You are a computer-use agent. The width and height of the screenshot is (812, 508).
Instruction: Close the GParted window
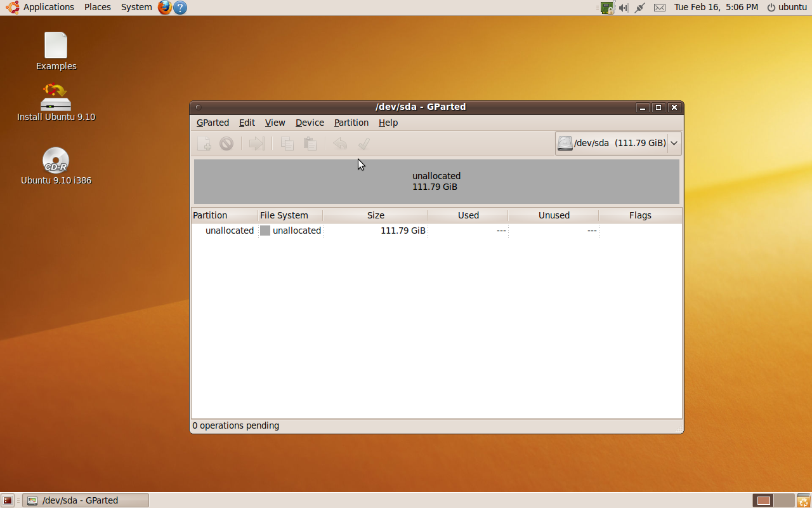point(674,107)
